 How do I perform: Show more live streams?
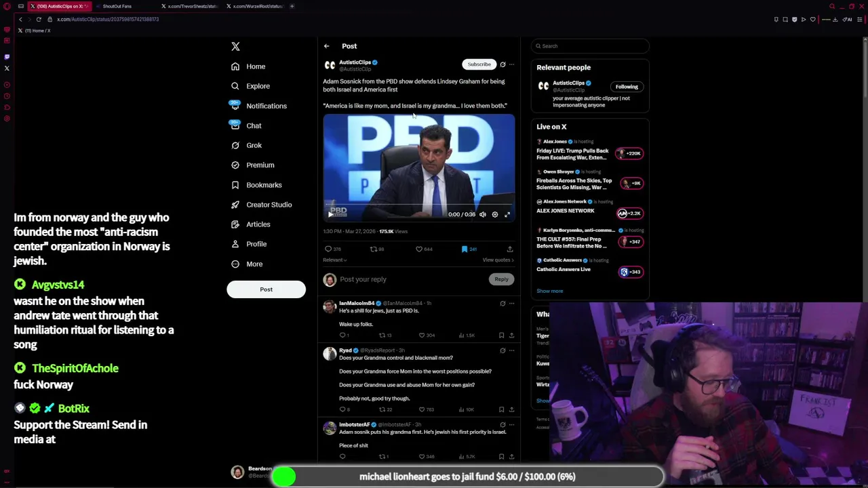(x=549, y=291)
